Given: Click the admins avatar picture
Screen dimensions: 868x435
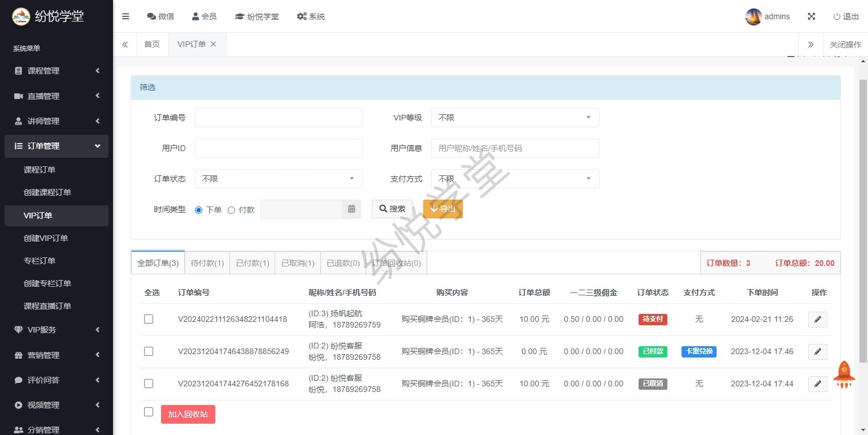Looking at the screenshot, I should point(753,17).
